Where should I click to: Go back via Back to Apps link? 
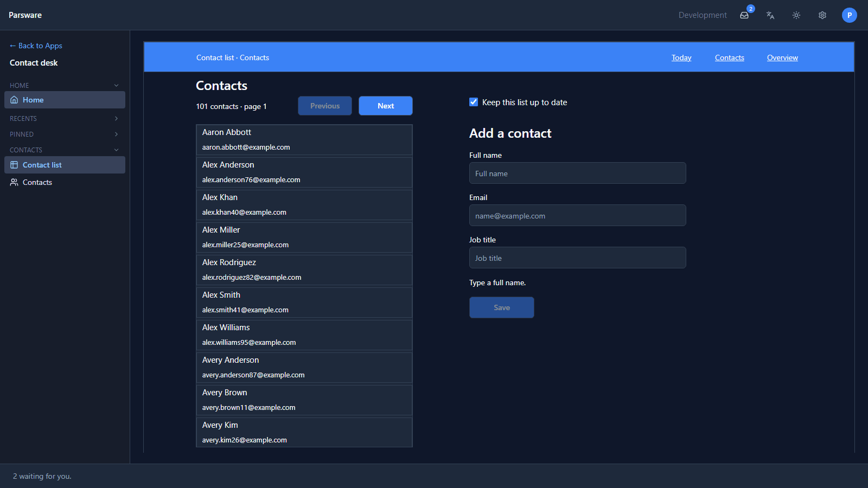coord(36,46)
